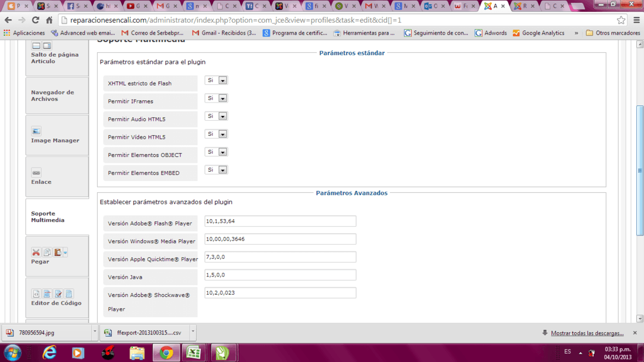Image resolution: width=644 pixels, height=362 pixels.
Task: Open Windows Explorer folder on the taskbar
Action: [137, 353]
